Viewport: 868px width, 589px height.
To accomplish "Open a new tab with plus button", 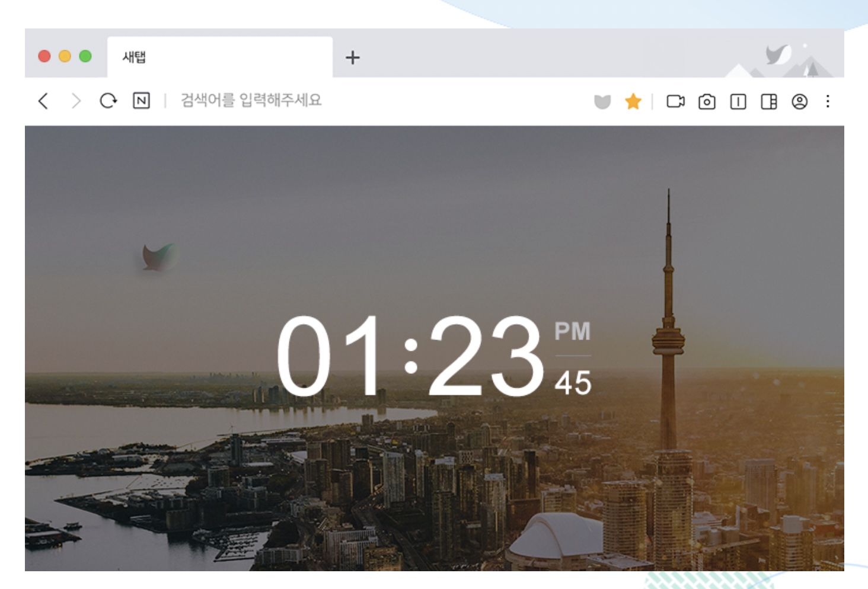I will tap(353, 57).
